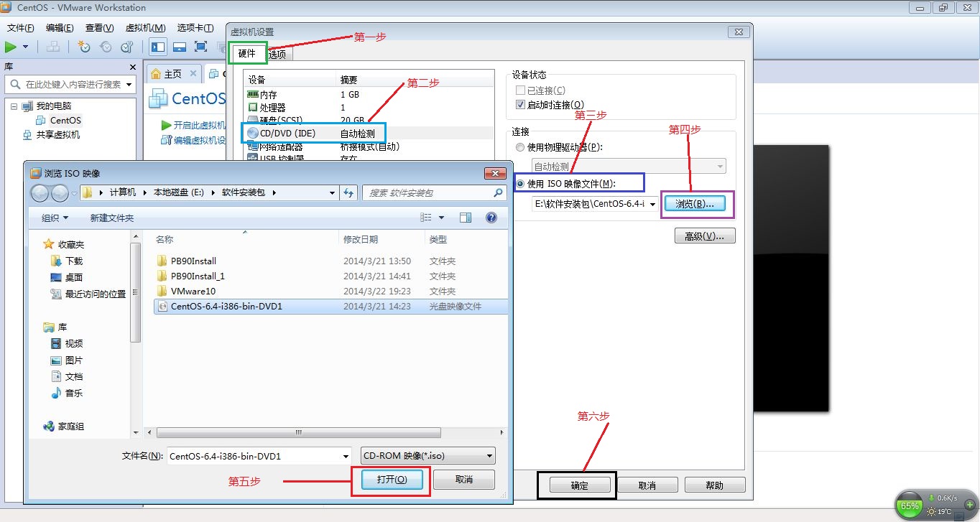Click the search magnifier in 搜索 软件安装包 box

499,192
